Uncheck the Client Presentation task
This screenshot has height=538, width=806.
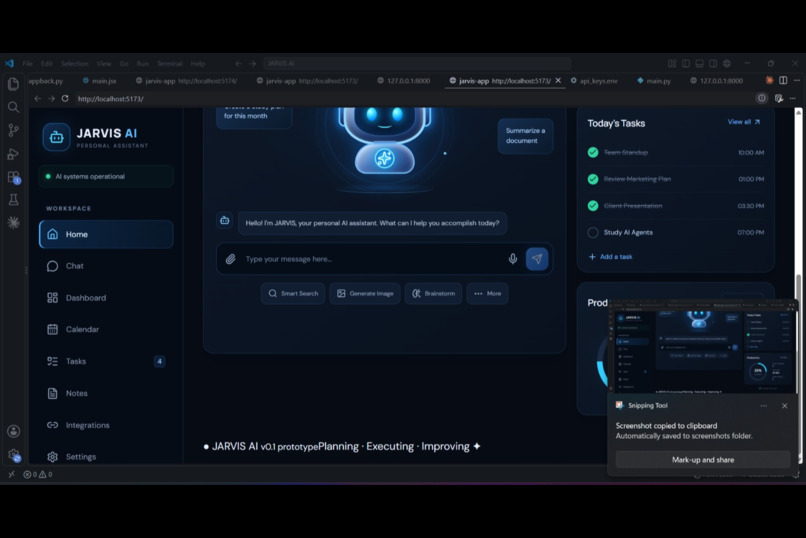click(x=593, y=206)
